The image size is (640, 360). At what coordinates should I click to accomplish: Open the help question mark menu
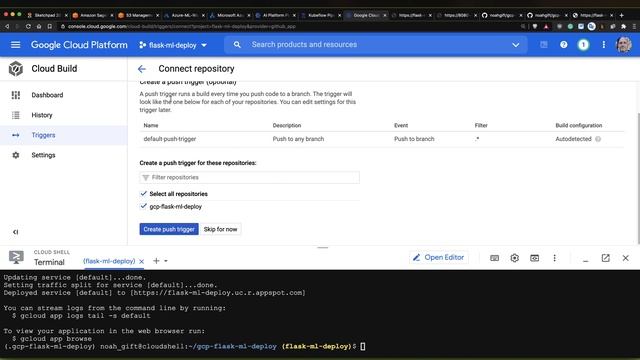tap(564, 44)
